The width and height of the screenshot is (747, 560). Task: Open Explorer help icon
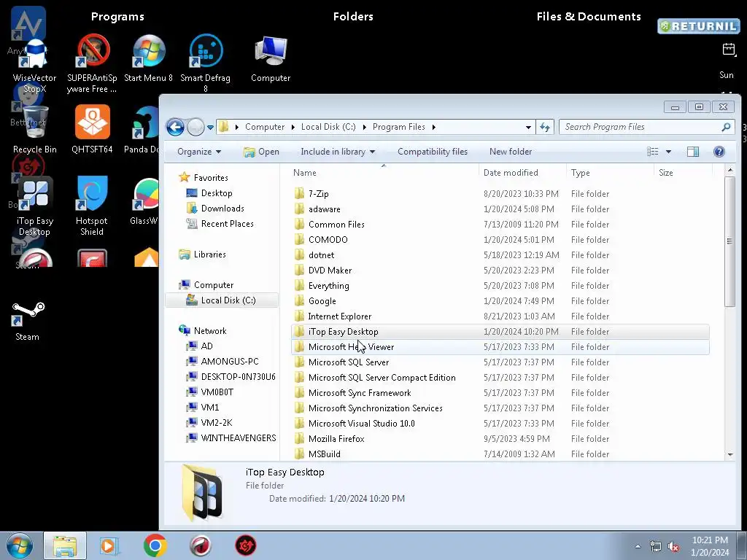point(719,152)
